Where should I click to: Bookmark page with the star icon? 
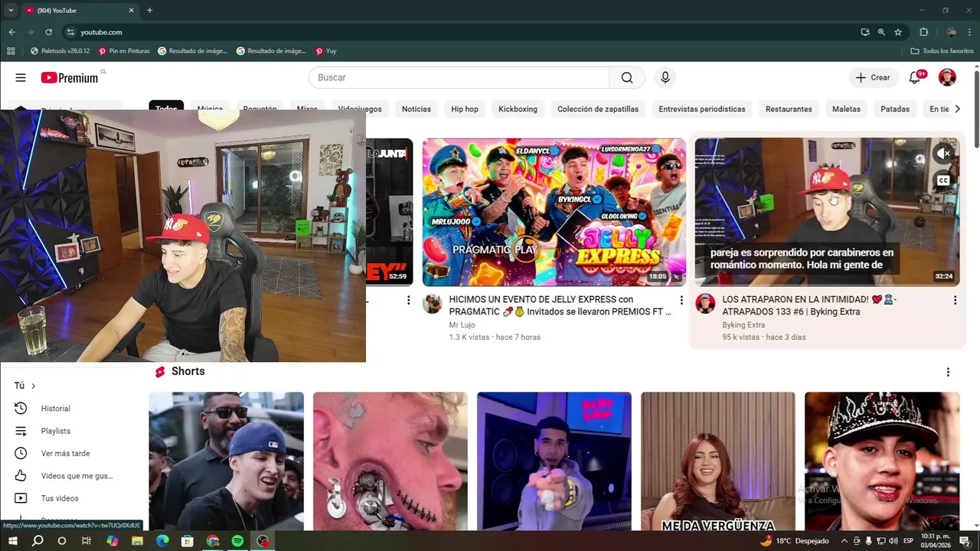click(898, 32)
